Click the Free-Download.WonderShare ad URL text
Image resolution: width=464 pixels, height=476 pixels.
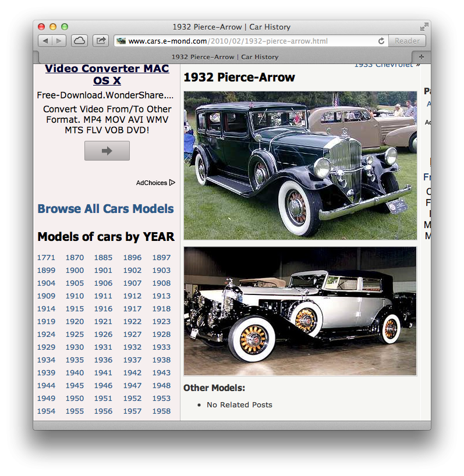105,95
